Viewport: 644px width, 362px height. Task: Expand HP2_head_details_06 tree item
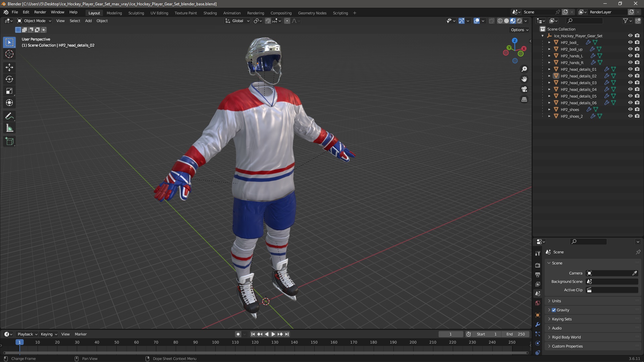[x=549, y=103]
